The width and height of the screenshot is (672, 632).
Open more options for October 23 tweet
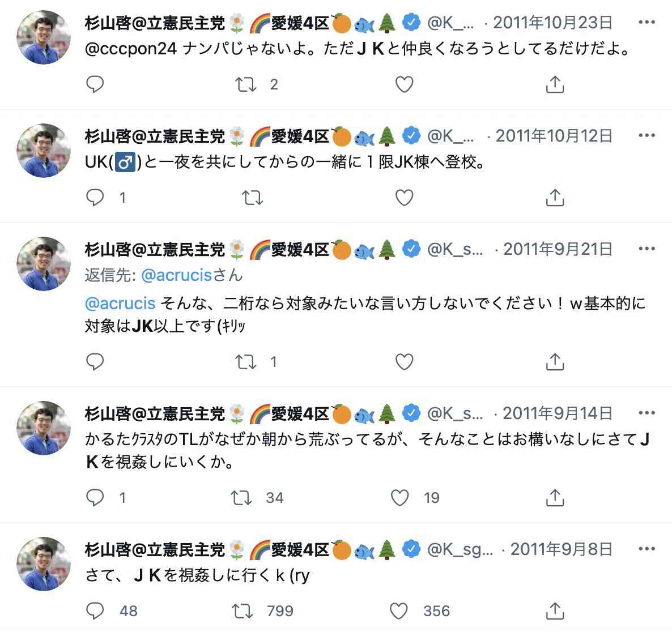click(x=647, y=22)
